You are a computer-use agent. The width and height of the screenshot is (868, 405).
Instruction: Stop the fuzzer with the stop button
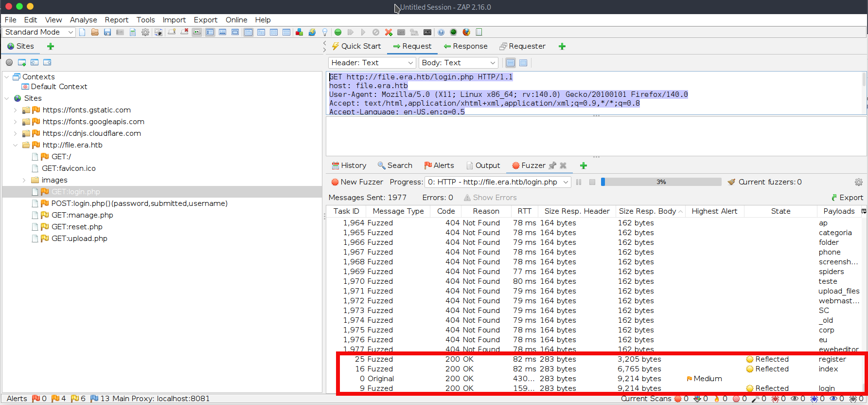pyautogui.click(x=592, y=182)
